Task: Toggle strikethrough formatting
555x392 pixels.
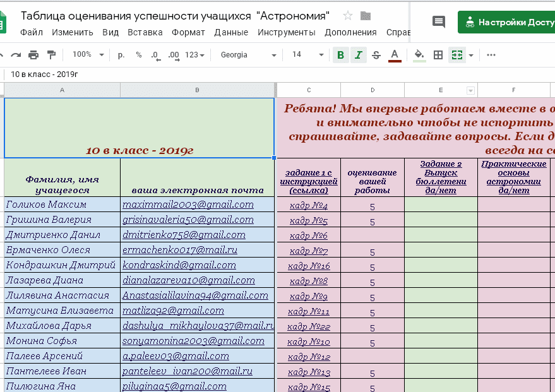Action: [376, 55]
